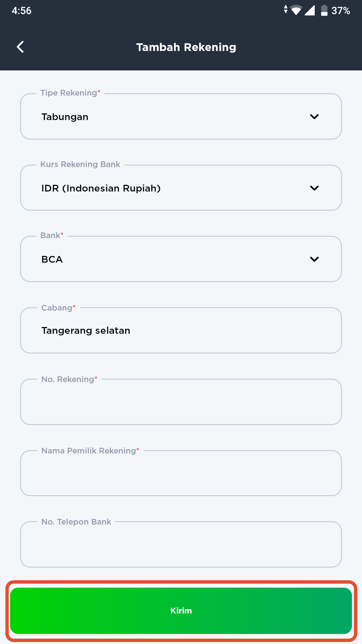Tap the Wi-Fi status icon

[296, 10]
